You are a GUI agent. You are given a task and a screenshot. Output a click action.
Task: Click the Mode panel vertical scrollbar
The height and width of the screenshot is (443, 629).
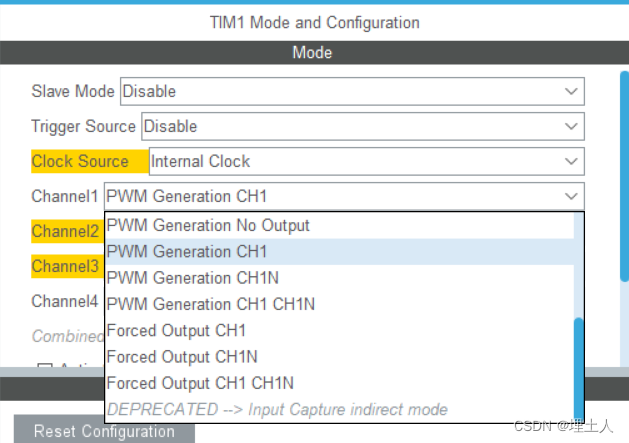(x=624, y=177)
